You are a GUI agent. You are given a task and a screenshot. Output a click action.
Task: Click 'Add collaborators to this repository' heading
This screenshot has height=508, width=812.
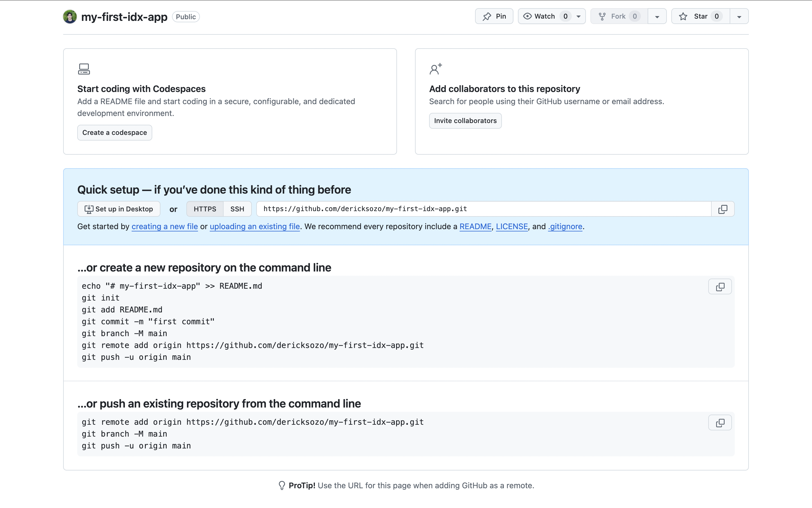(505, 89)
